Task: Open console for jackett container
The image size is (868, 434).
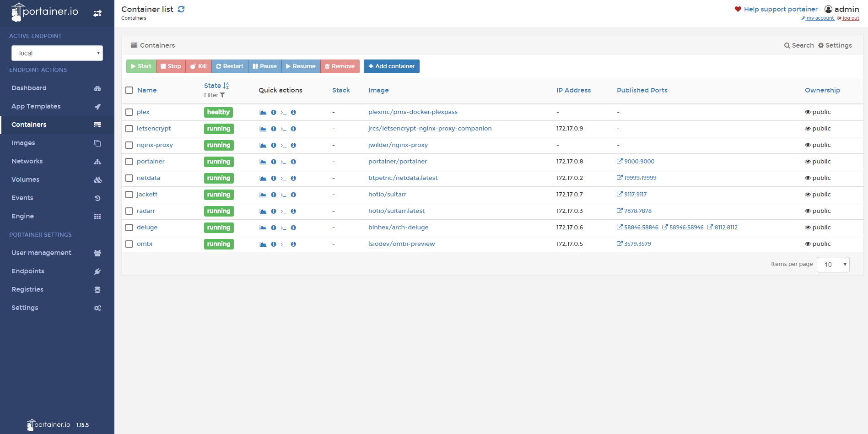Action: (x=283, y=195)
